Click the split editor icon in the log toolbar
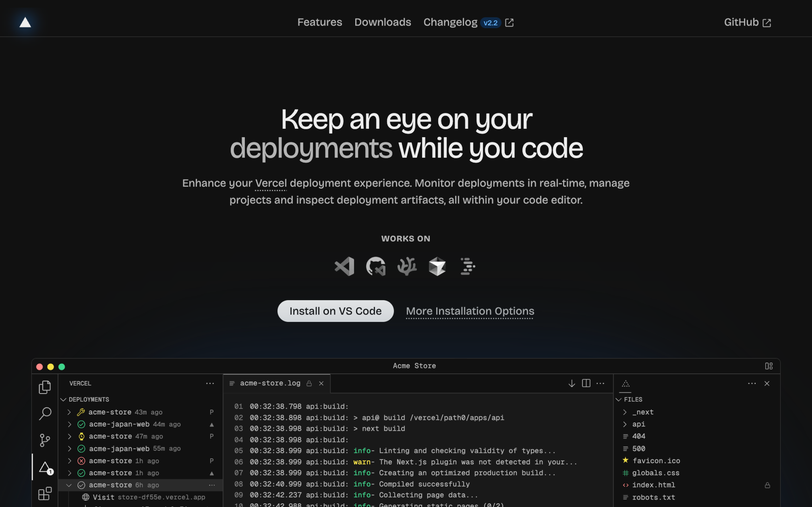 pyautogui.click(x=586, y=383)
